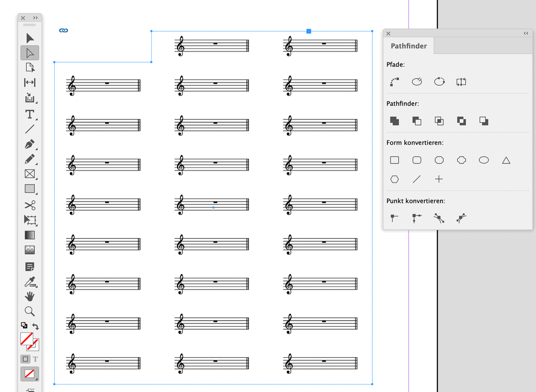This screenshot has width=536, height=392.
Task: Select the Rectangle Frame tool
Action: (30, 174)
